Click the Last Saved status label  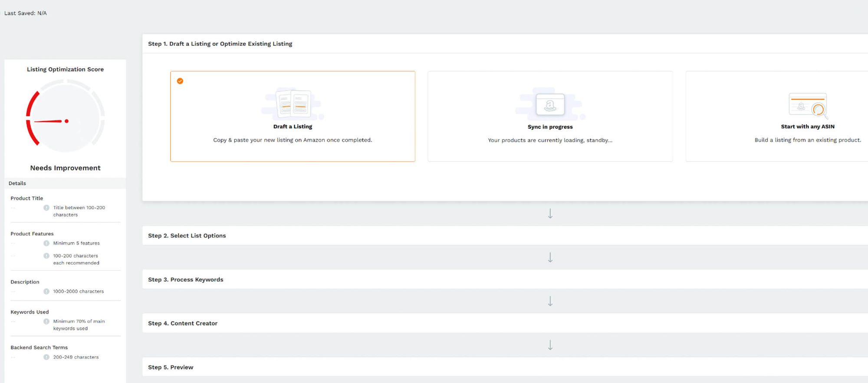pyautogui.click(x=26, y=13)
